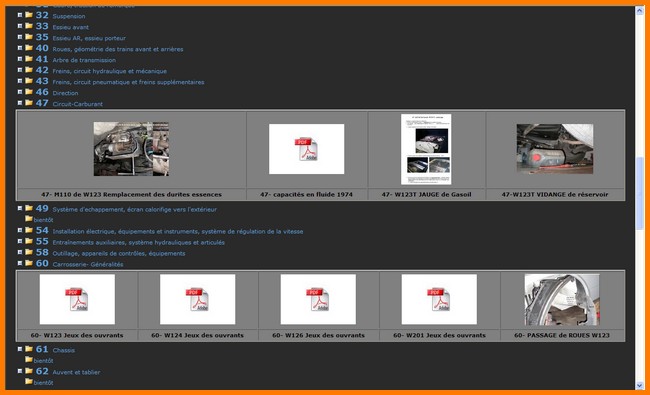Open the Arbre de transmission category link
The height and width of the screenshot is (395, 650).
pyautogui.click(x=84, y=60)
